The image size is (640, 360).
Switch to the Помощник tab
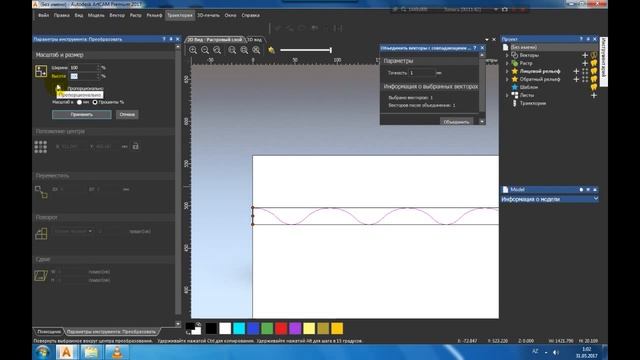(x=49, y=331)
